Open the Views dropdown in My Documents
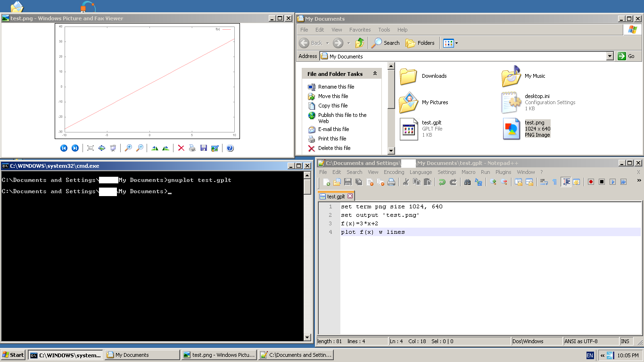The height and width of the screenshot is (362, 644). [x=450, y=43]
